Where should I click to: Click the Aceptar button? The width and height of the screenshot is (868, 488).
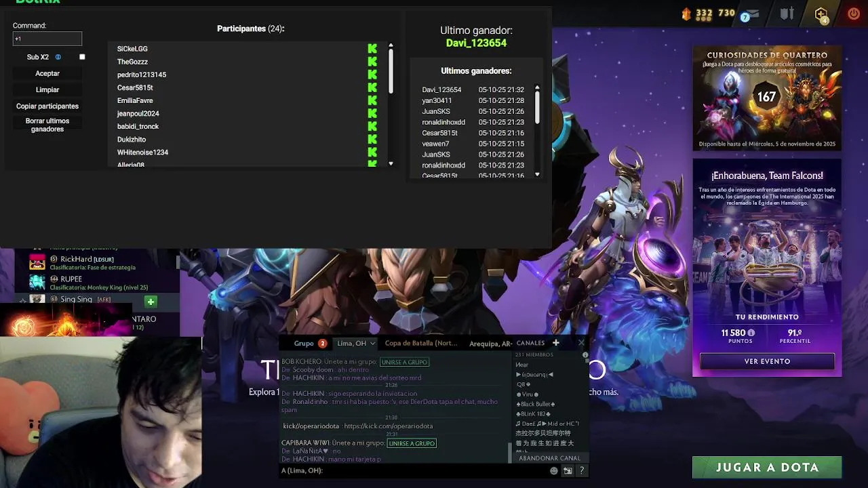click(x=47, y=73)
